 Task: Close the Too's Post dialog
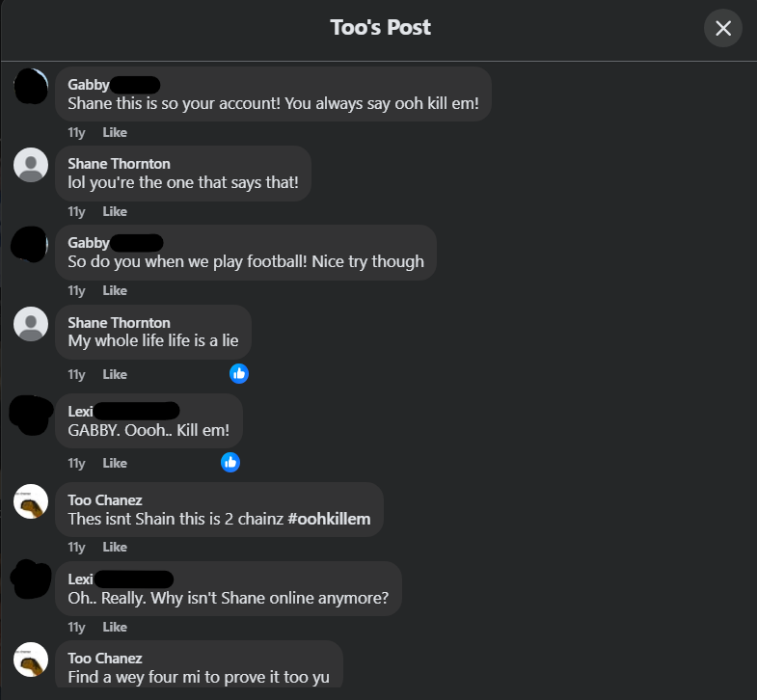[x=722, y=28]
